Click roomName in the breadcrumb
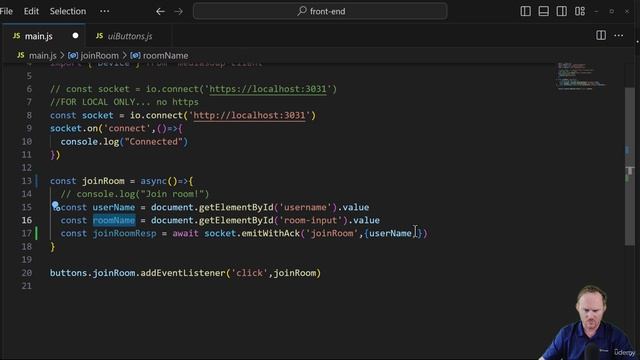Viewport: 640px width, 360px height. click(x=165, y=56)
